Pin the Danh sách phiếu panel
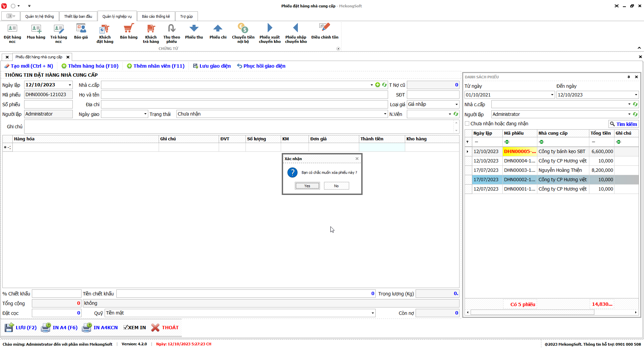Screen dimensions: 644x348 tap(629, 77)
